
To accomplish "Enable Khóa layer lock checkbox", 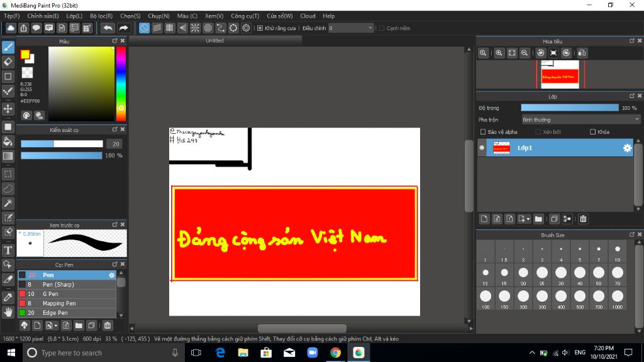I will [x=592, y=132].
